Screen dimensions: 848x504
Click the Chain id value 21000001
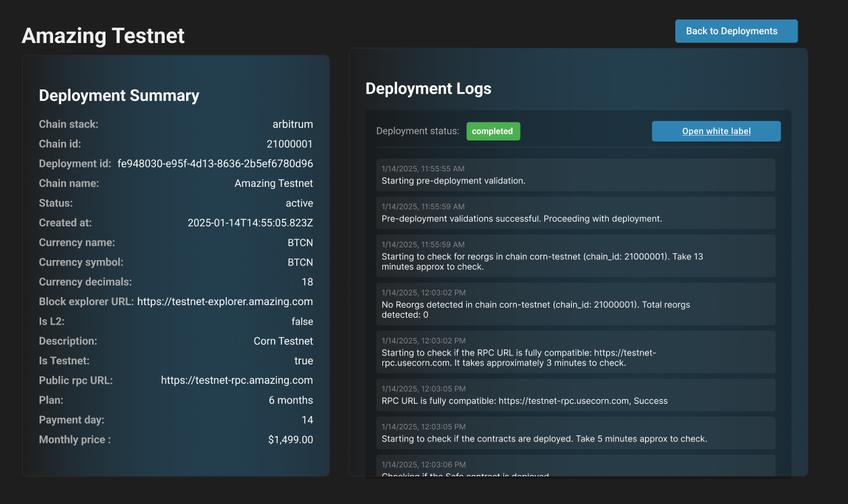290,144
